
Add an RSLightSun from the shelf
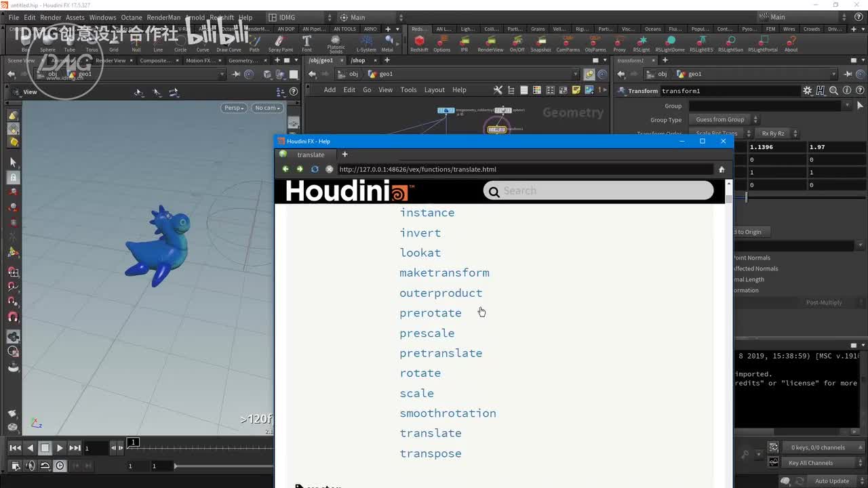[730, 43]
